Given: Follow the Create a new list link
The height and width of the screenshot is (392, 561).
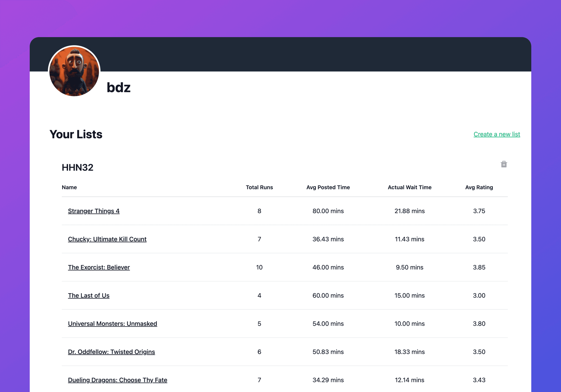Looking at the screenshot, I should (496, 134).
